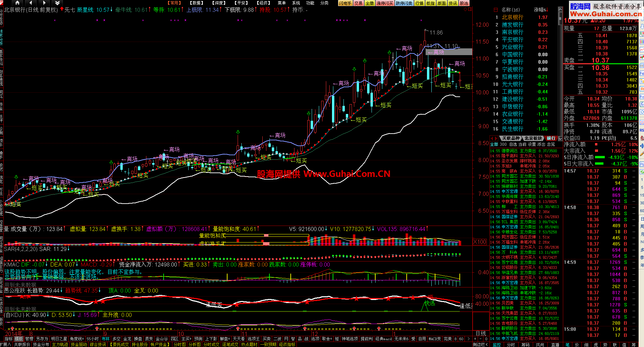Click 另存为 to save template

pos(42,339)
